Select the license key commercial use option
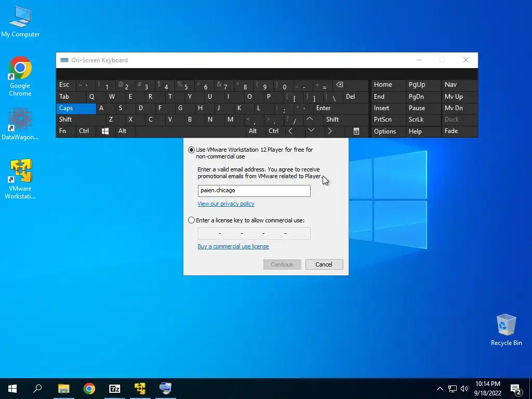Viewport: 532px width, 399px height. click(191, 220)
